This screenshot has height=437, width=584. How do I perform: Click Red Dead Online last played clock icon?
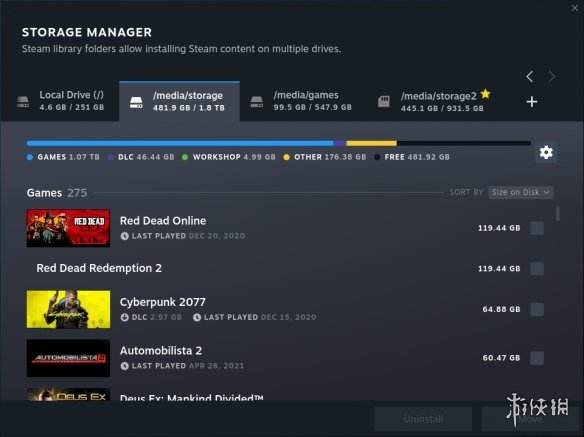tap(124, 236)
